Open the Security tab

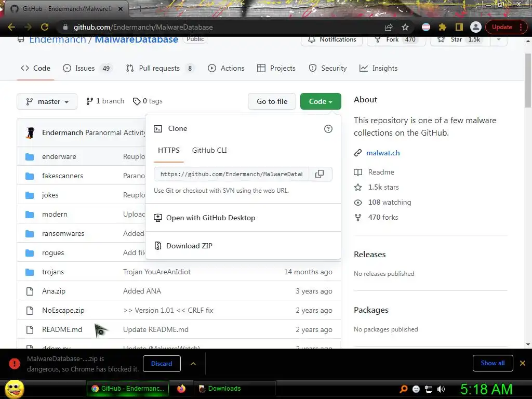328,68
